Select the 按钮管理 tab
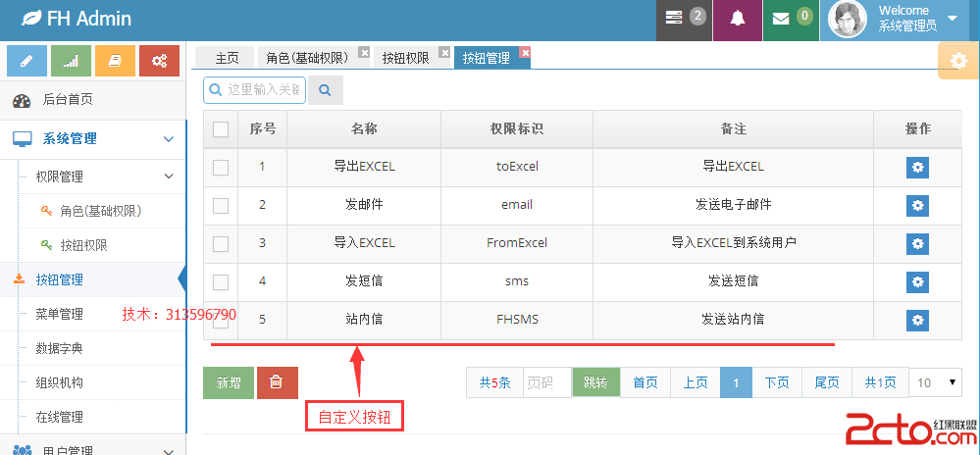 [487, 58]
